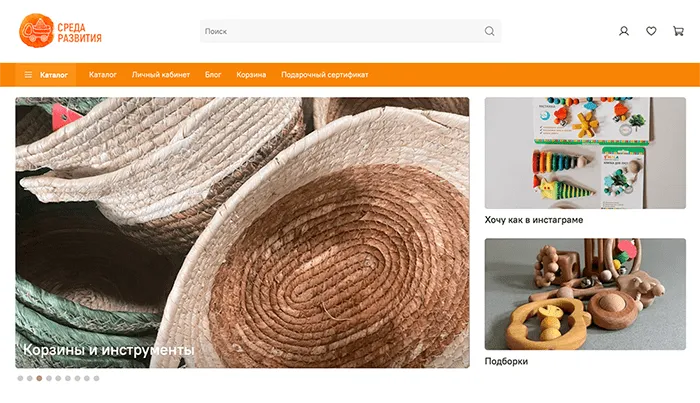The image size is (700, 403).
Task: Open the Подборки link
Action: pos(506,361)
